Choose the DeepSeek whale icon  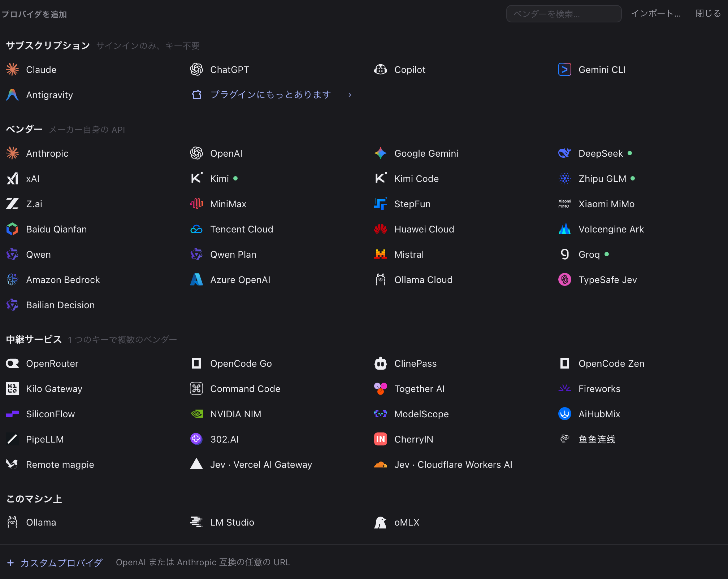click(565, 153)
